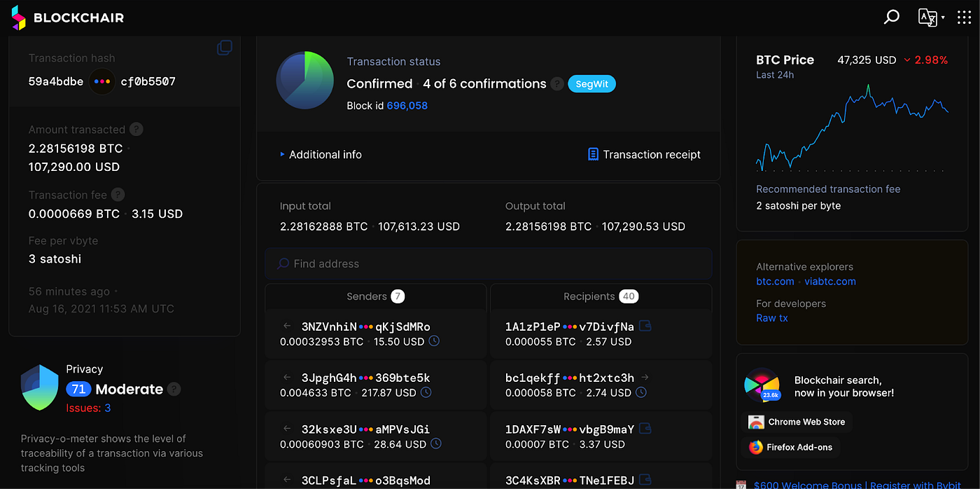Screen dimensions: 980x489
Task: Select the Recipients tab header
Action: tap(600, 296)
